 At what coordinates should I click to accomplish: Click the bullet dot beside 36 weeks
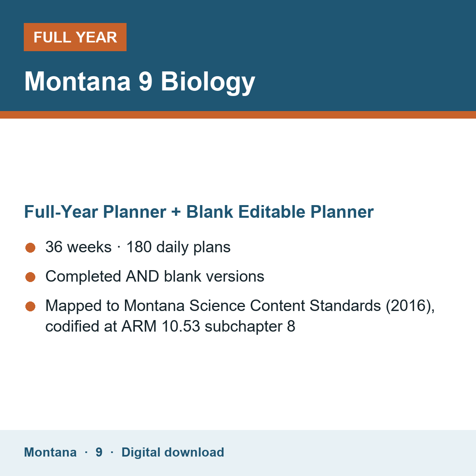(31, 248)
